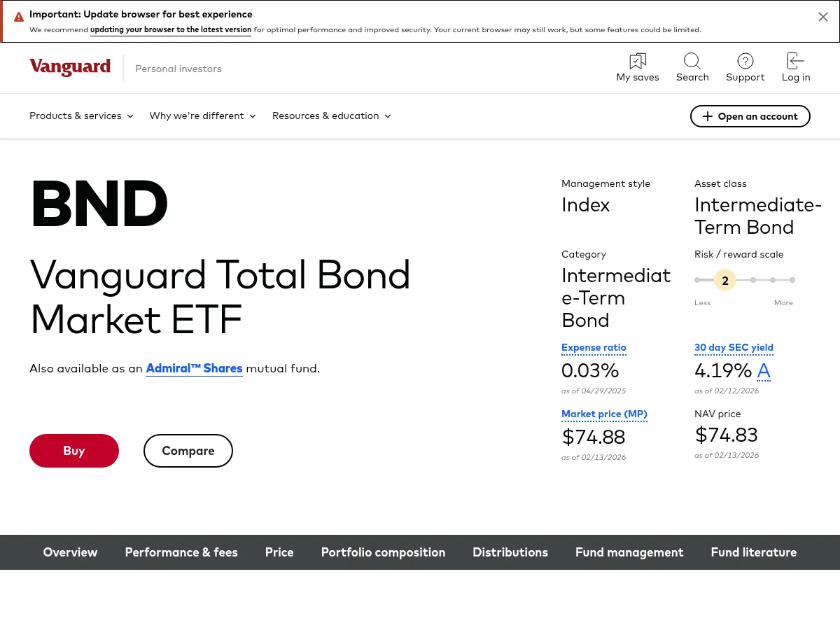This screenshot has width=840, height=630.
Task: Click the plus icon on Open an account
Action: coord(708,116)
